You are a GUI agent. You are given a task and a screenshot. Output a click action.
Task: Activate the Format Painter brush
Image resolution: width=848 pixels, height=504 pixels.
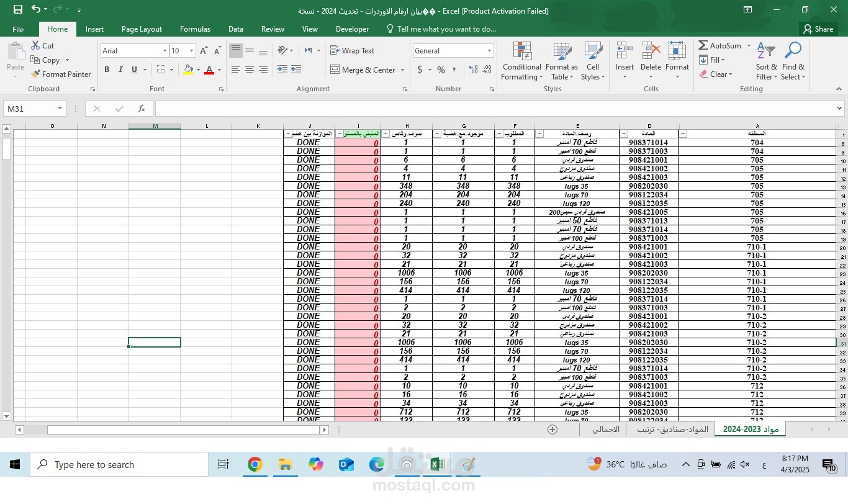pyautogui.click(x=61, y=74)
